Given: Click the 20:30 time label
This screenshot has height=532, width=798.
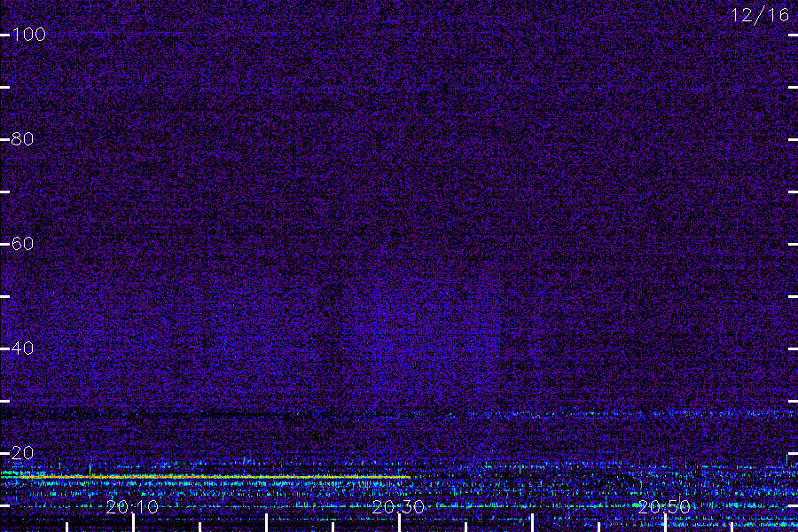Looking at the screenshot, I should (x=398, y=507).
